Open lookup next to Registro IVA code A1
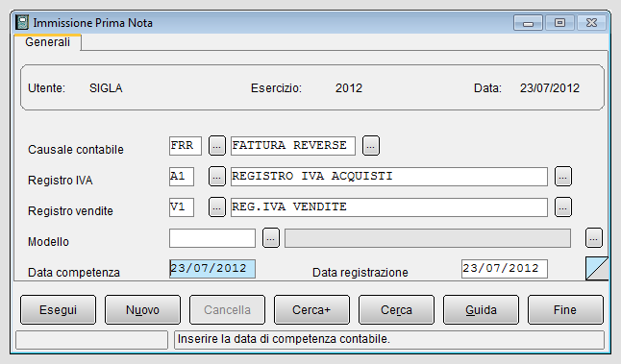Viewport: 621px width, 364px height. [x=216, y=177]
